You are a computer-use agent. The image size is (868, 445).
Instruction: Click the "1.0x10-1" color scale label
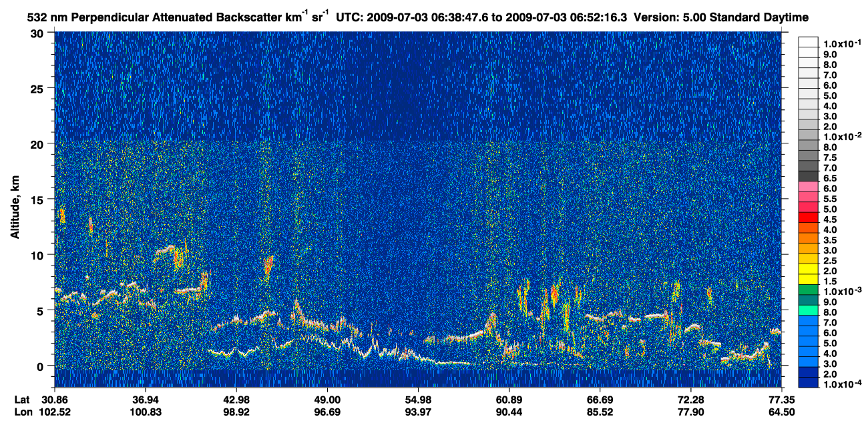click(x=841, y=43)
